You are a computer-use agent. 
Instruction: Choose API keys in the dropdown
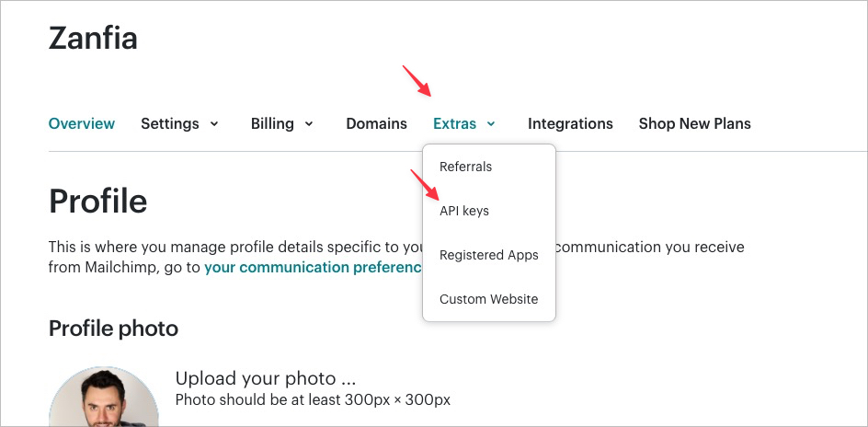464,211
